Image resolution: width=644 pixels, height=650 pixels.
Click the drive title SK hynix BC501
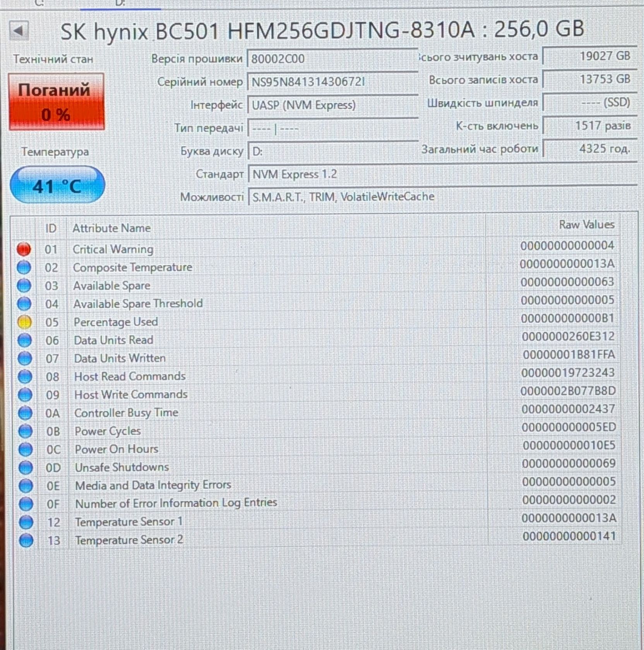coord(322,30)
